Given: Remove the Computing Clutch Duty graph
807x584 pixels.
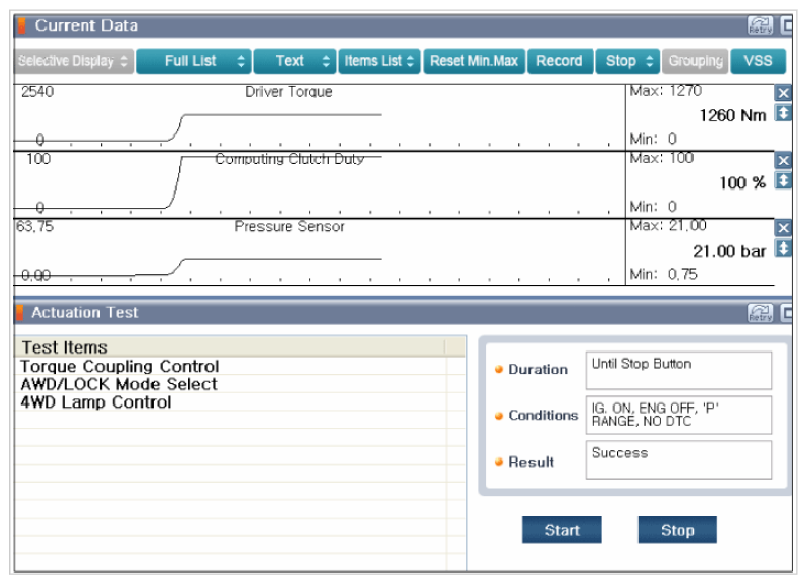Looking at the screenshot, I should pyautogui.click(x=783, y=161).
